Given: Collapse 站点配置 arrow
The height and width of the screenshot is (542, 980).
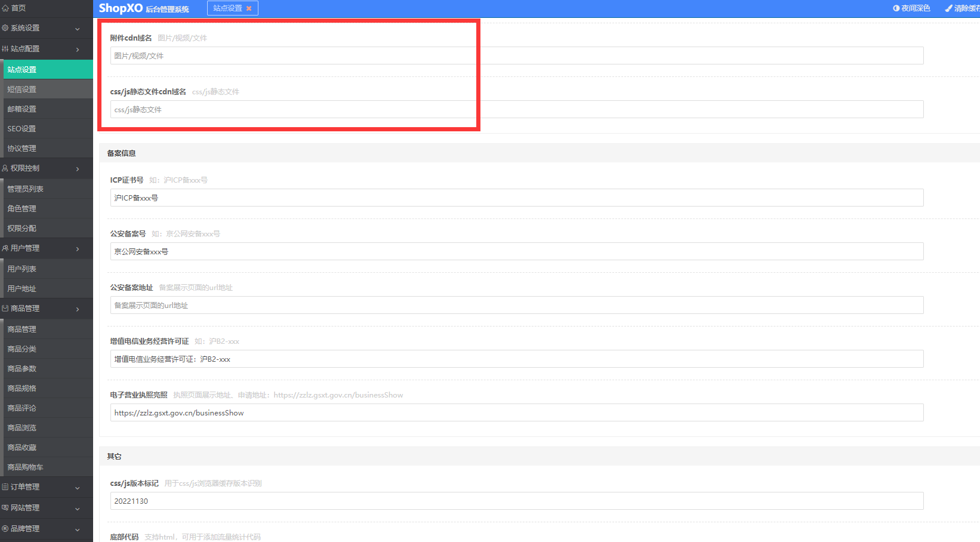Looking at the screenshot, I should pyautogui.click(x=78, y=50).
